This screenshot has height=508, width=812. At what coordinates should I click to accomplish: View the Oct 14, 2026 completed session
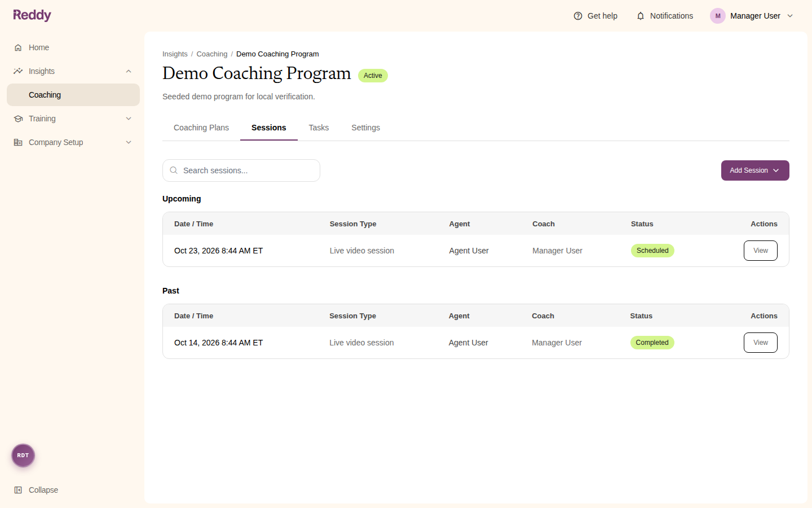tap(760, 343)
